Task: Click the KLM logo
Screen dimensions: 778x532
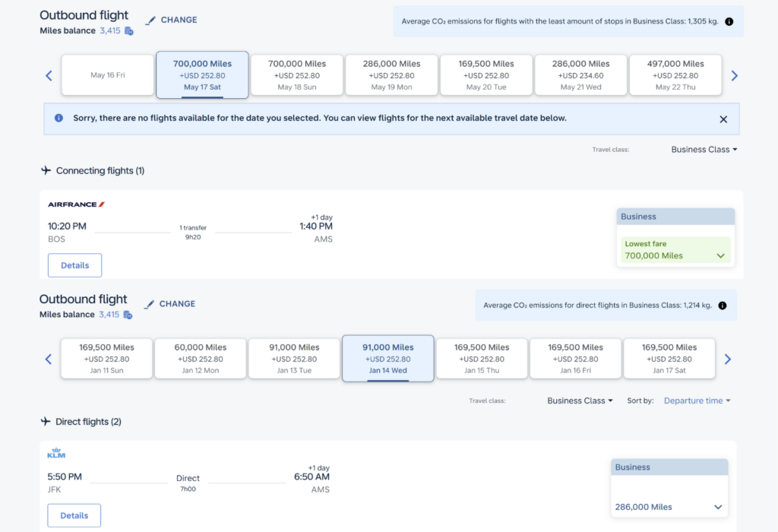Action: coord(56,453)
